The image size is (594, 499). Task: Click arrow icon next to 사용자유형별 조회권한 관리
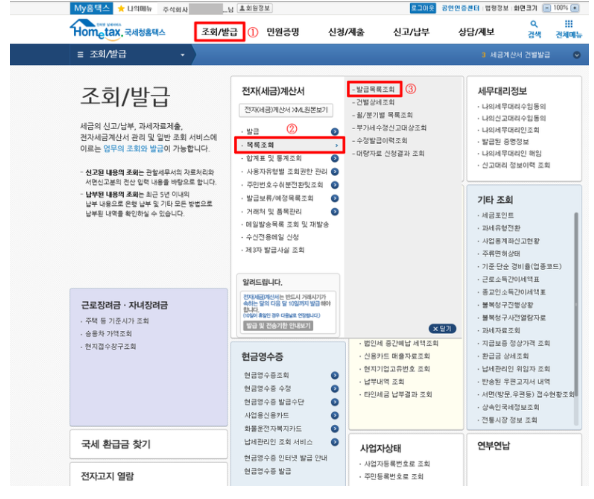[335, 172]
